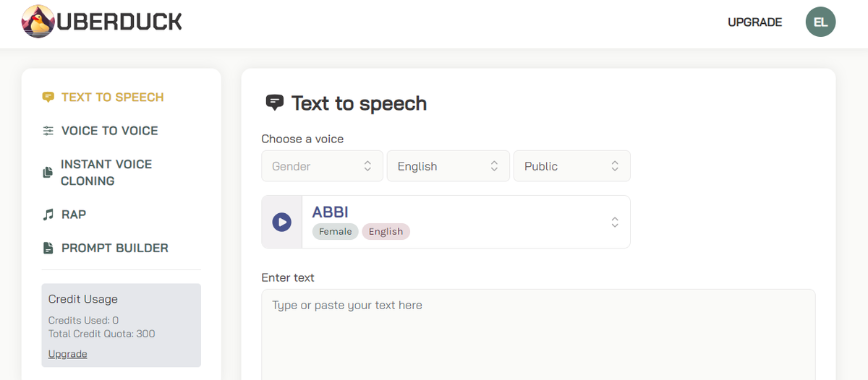Screen dimensions: 868x380
Task: Select TEXT TO SPEECH in sidebar
Action: (112, 97)
